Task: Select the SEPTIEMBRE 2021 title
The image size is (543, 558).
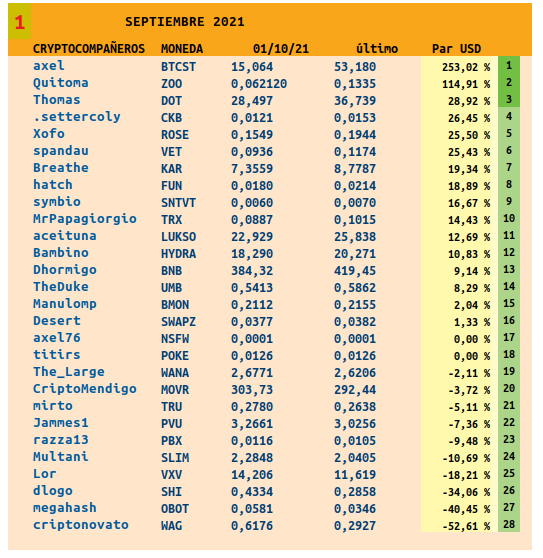Action: coord(185,22)
